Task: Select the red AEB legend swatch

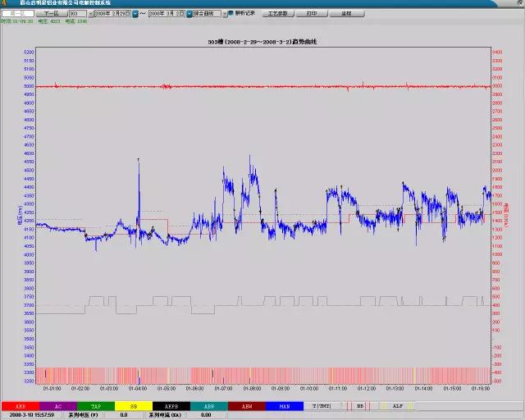Action: (20, 406)
